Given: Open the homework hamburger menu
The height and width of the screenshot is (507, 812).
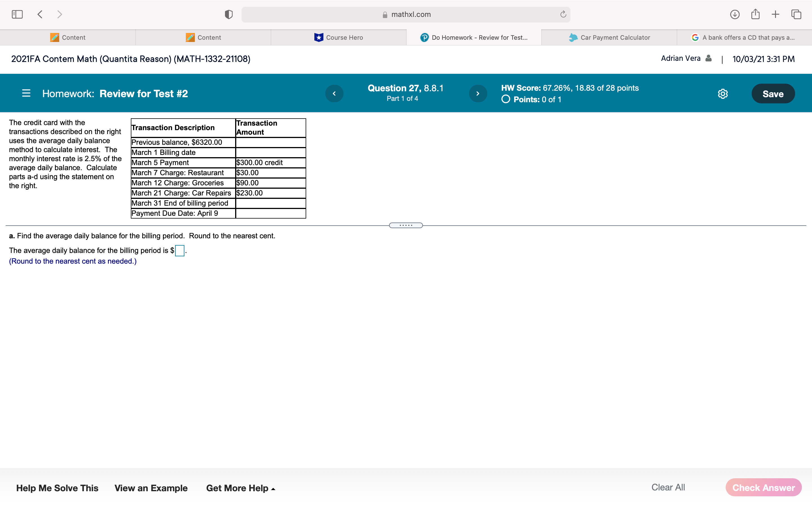Looking at the screenshot, I should tap(26, 93).
